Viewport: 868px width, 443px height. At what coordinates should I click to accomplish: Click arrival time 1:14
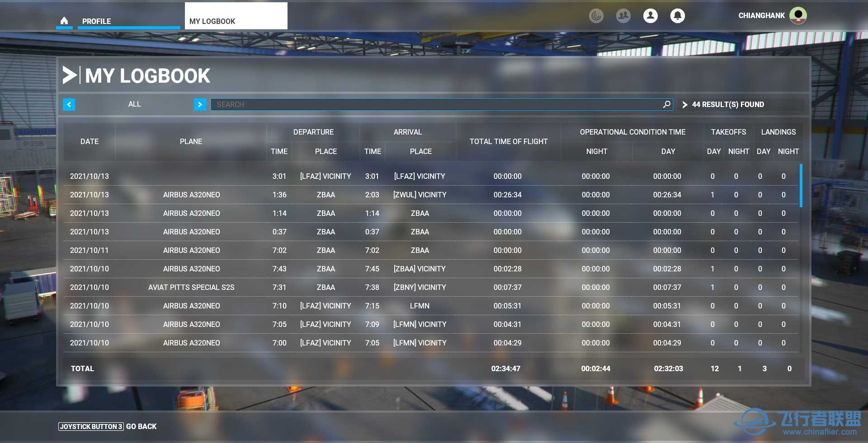pyautogui.click(x=372, y=213)
